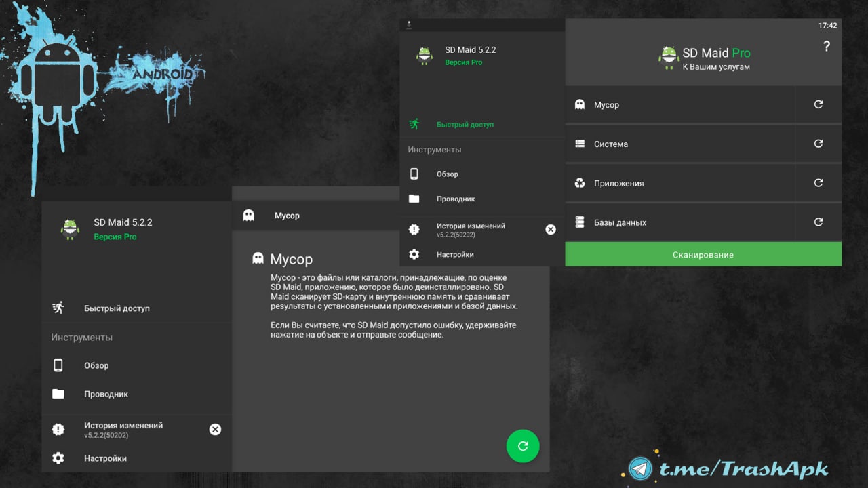868x488 pixels.
Task: Refresh the Приложения row
Action: coord(818,183)
